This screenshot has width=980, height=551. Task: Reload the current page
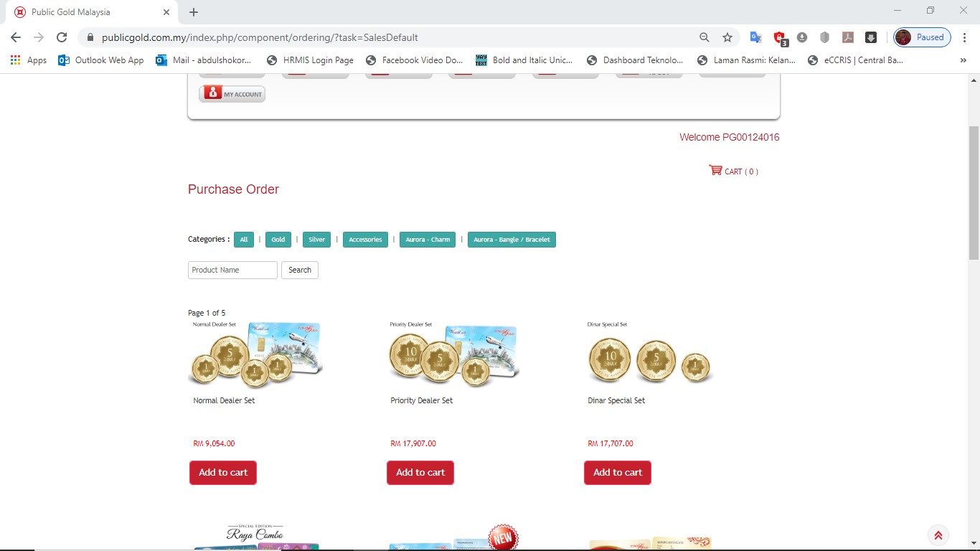62,37
